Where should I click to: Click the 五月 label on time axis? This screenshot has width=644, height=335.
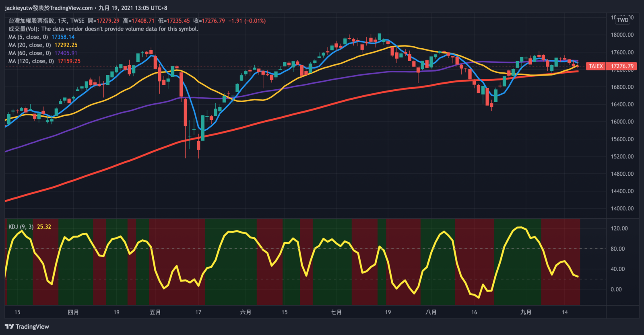(x=155, y=312)
